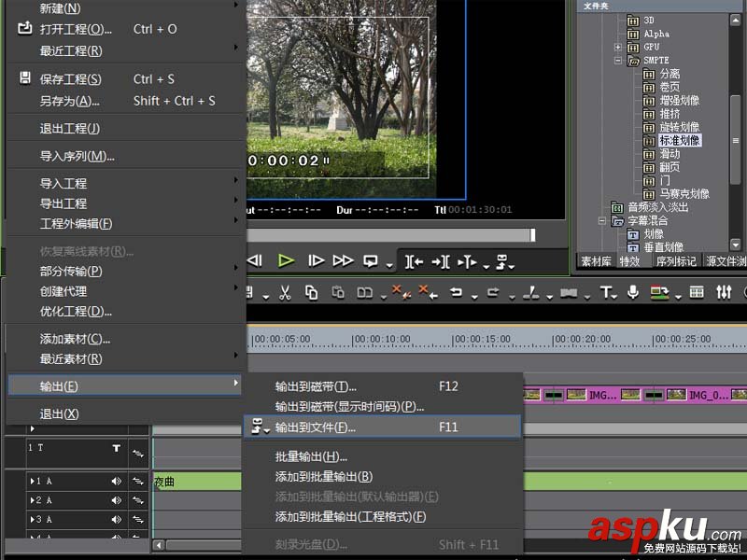The image size is (747, 560).
Task: Choose 导入序列(M) menu entry
Action: coord(125,156)
